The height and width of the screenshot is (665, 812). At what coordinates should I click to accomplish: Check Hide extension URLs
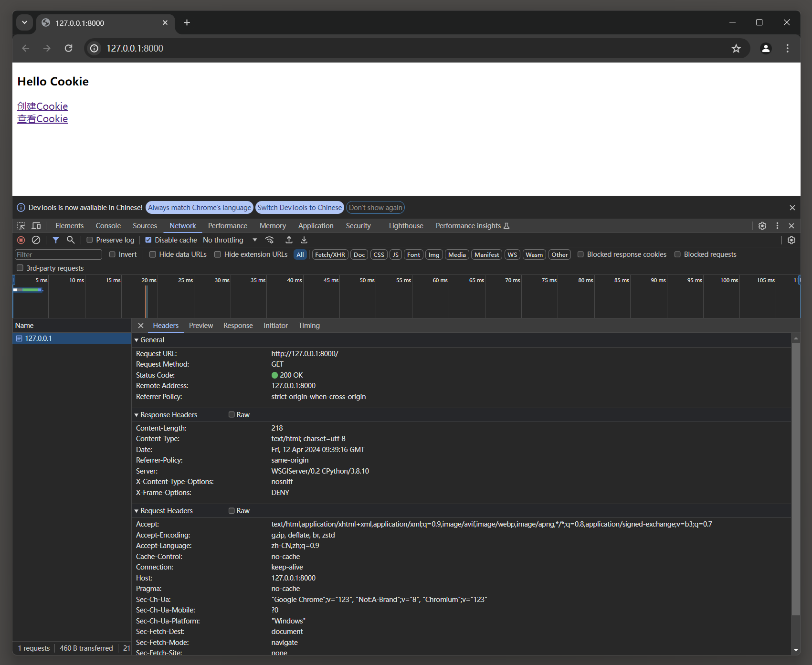(218, 254)
